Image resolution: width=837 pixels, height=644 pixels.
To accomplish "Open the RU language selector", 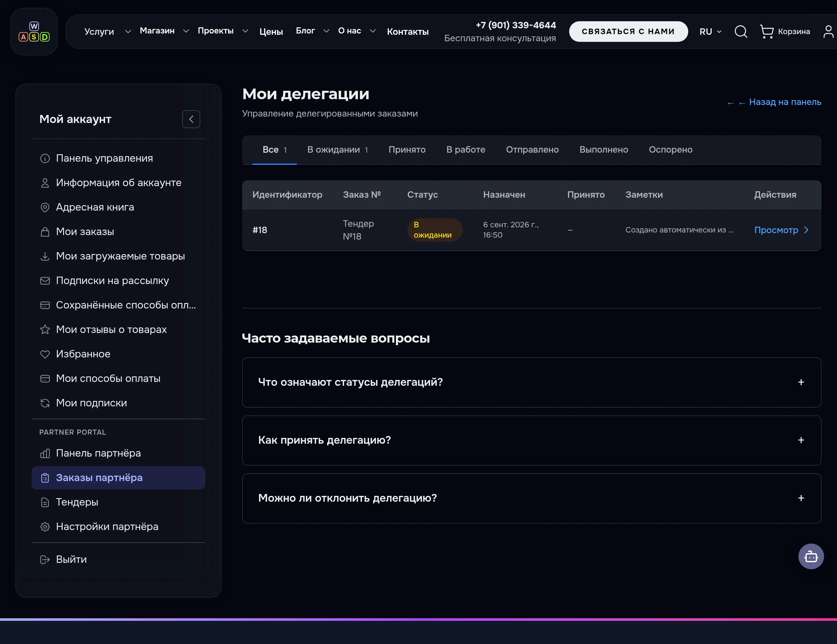I will 710,32.
